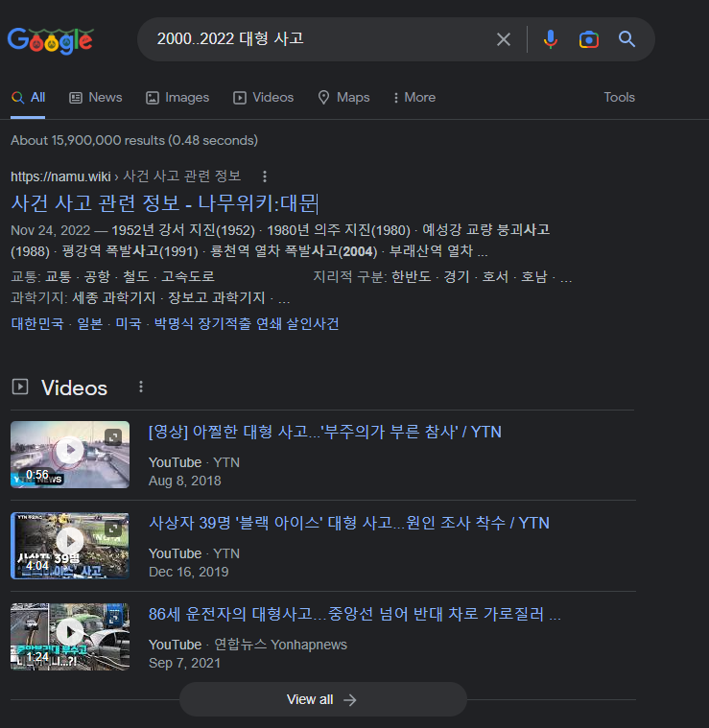
Task: Open the 대한민국 sitelink
Action: point(37,323)
